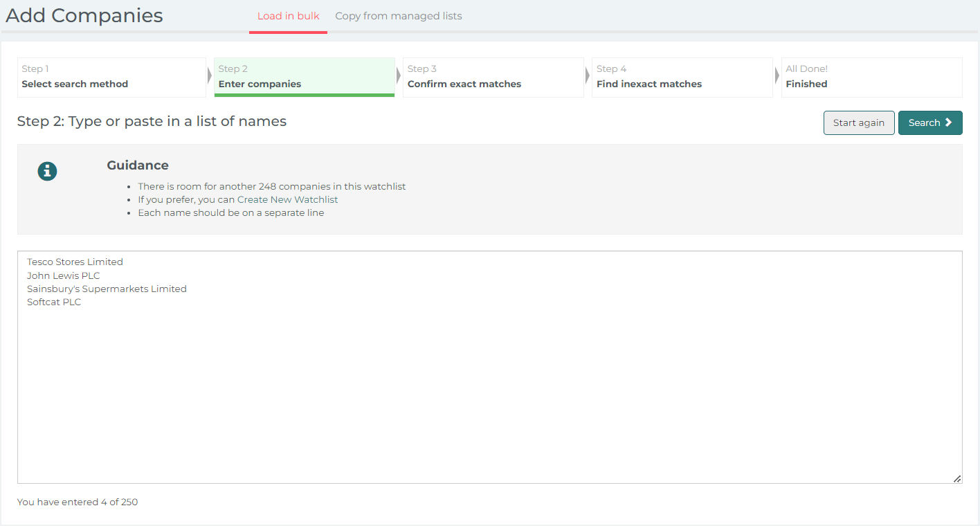Click the 'Step 2: Type or paste' heading

click(x=152, y=121)
